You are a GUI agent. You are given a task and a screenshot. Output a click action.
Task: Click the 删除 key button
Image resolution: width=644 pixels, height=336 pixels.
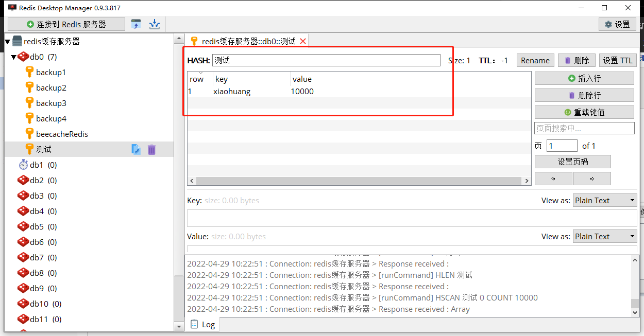tap(577, 60)
